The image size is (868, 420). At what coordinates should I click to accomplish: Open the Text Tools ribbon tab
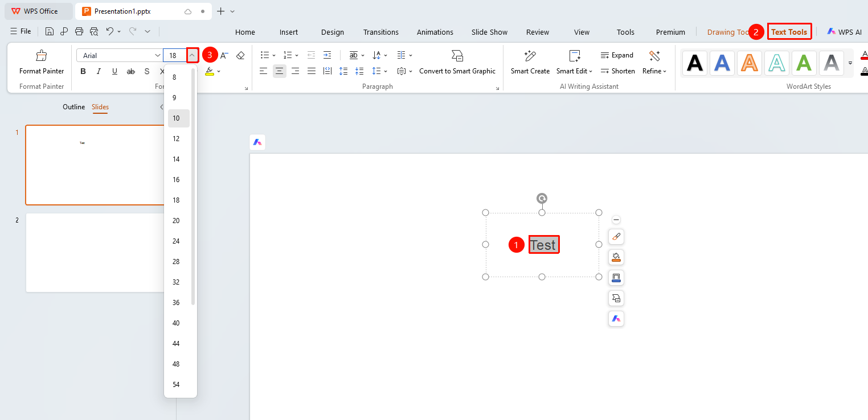[x=789, y=32]
